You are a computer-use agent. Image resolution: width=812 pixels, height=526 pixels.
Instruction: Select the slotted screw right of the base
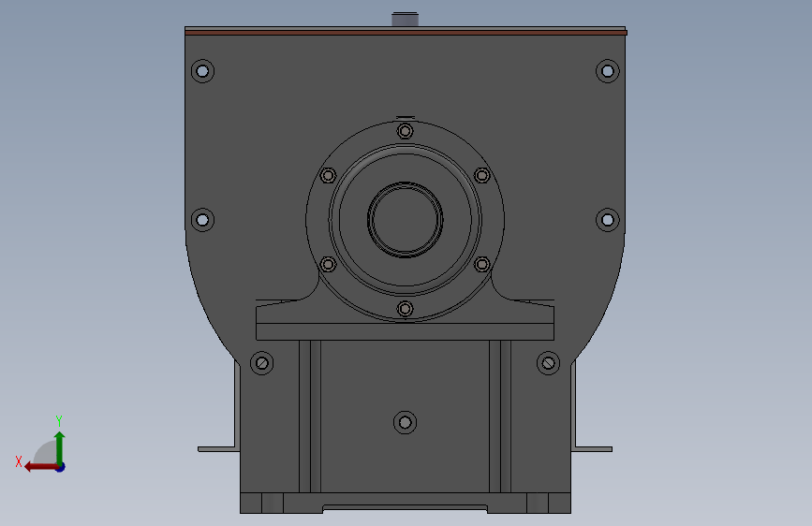tap(549, 363)
